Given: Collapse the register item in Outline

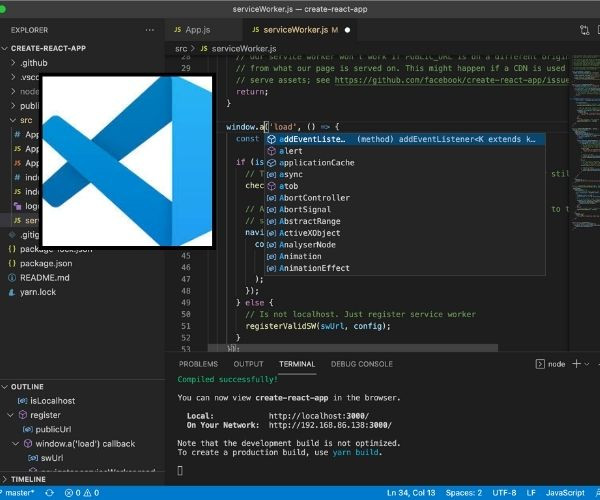Looking at the screenshot, I should coord(11,415).
